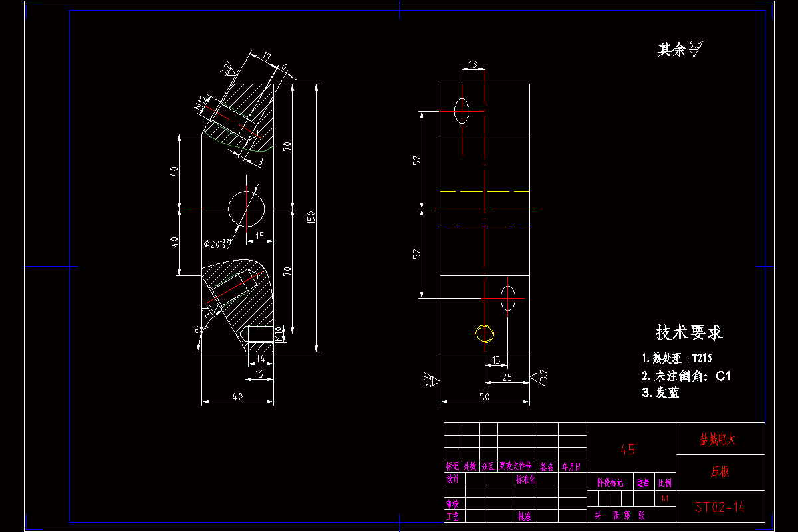
Task: Click the Φ20 hole diameter label
Action: click(x=217, y=244)
